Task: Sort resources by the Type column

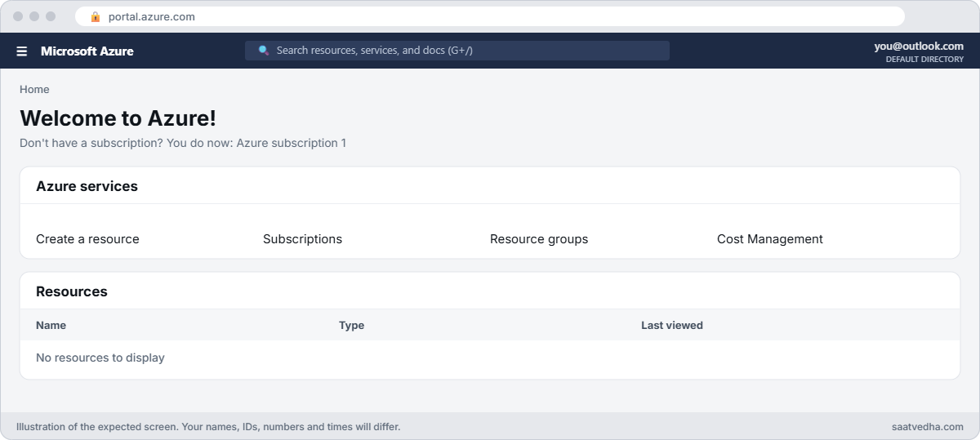Action: point(351,325)
